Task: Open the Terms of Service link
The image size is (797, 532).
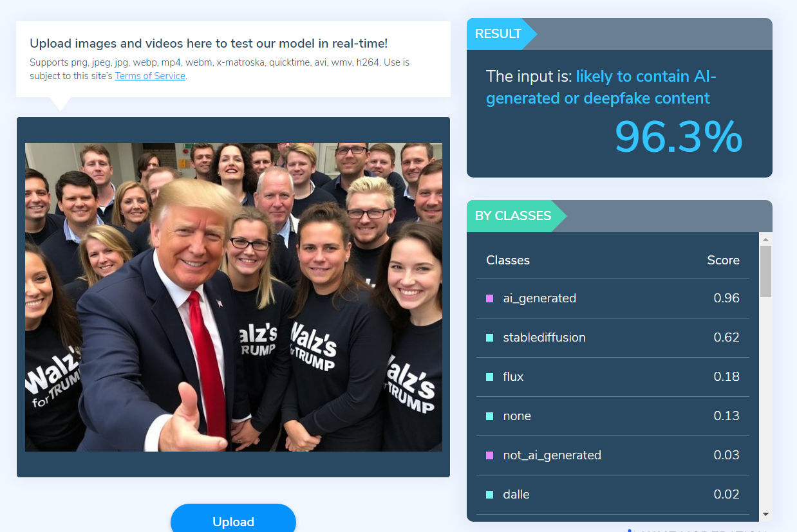Action: click(150, 76)
